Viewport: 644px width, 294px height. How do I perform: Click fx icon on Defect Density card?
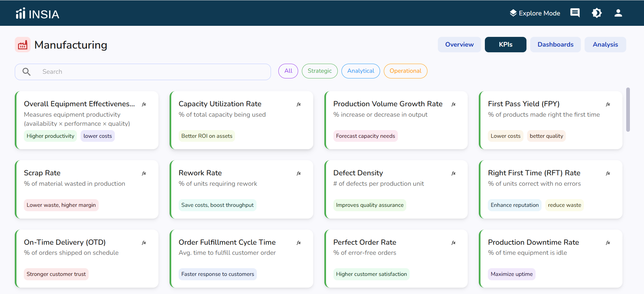coord(453,173)
